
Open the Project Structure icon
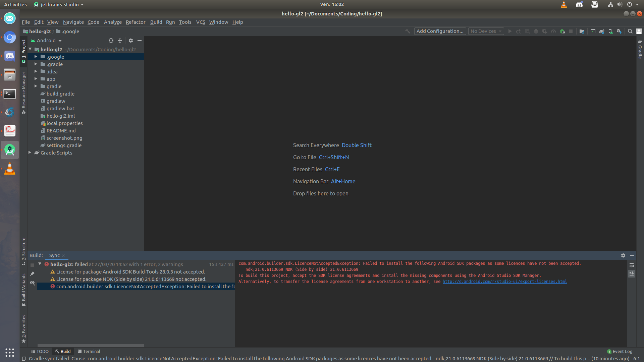pos(582,31)
